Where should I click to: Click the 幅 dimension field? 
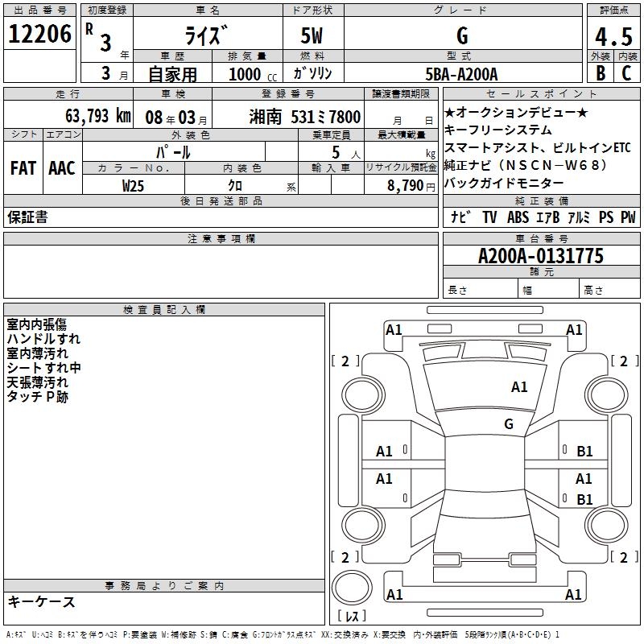[548, 290]
